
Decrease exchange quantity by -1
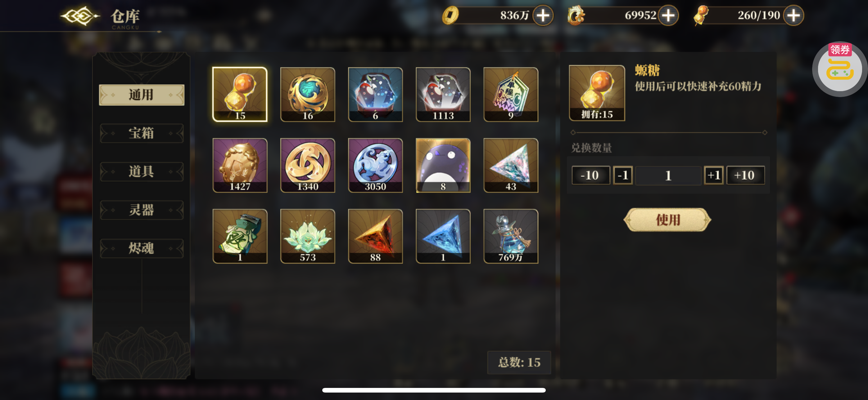[623, 175]
